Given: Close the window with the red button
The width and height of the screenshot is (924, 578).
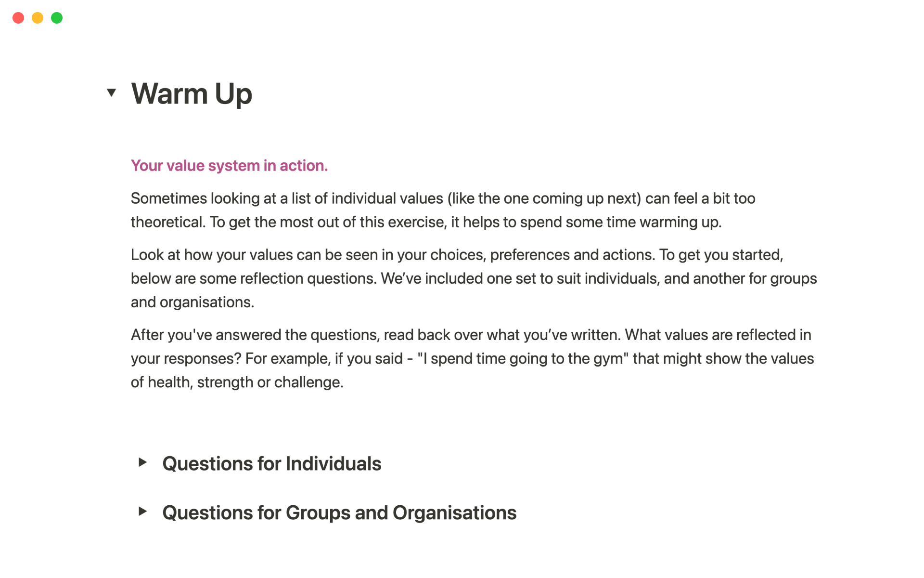Looking at the screenshot, I should pos(18,18).
